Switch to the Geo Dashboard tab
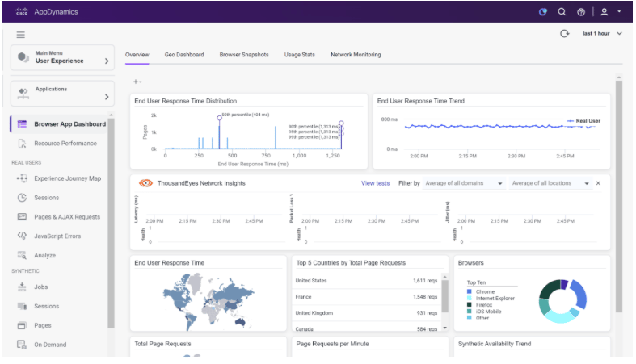Image resolution: width=636 pixels, height=364 pixels. coord(184,55)
